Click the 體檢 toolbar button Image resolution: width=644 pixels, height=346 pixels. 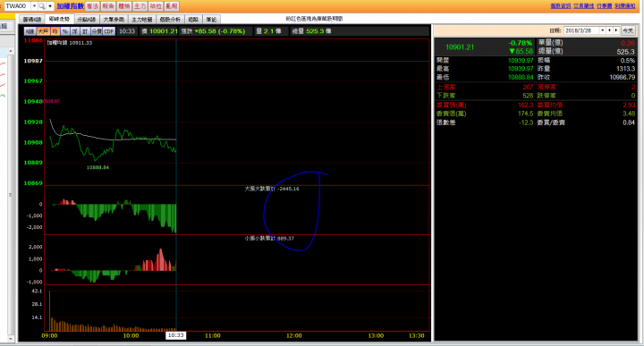click(124, 6)
